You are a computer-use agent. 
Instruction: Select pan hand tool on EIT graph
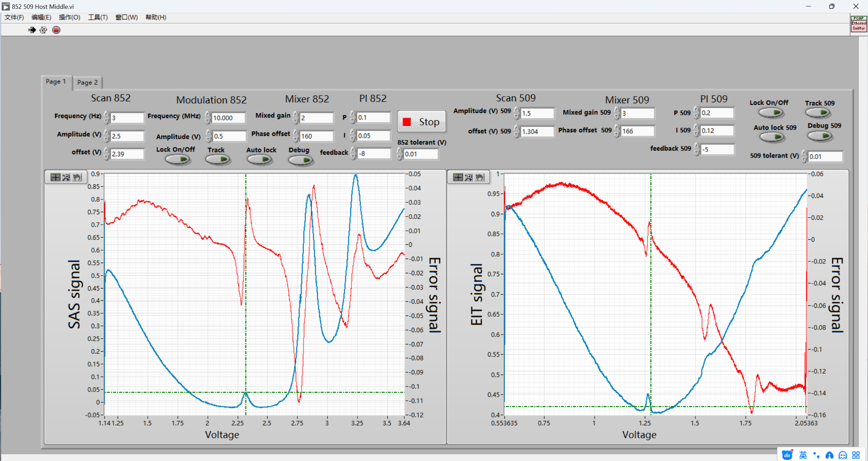[480, 177]
